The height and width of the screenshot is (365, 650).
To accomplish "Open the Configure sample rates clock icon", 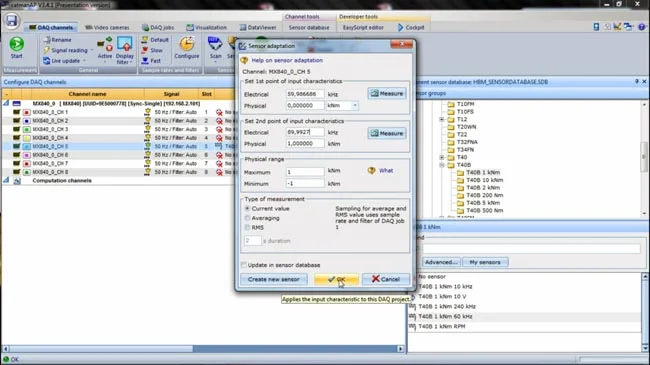I will (x=187, y=44).
